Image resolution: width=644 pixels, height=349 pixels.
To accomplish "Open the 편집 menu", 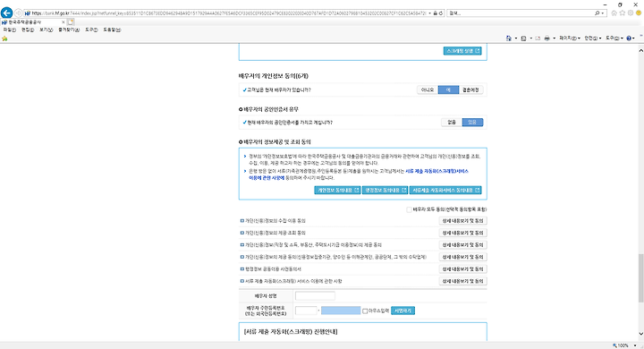I will pyautogui.click(x=28, y=30).
